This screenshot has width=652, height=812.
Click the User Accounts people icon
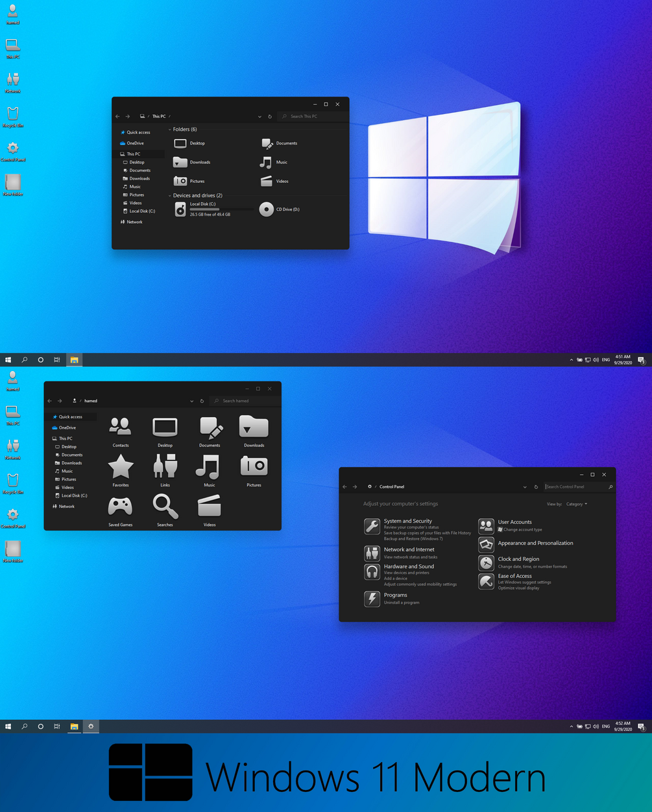pyautogui.click(x=487, y=526)
